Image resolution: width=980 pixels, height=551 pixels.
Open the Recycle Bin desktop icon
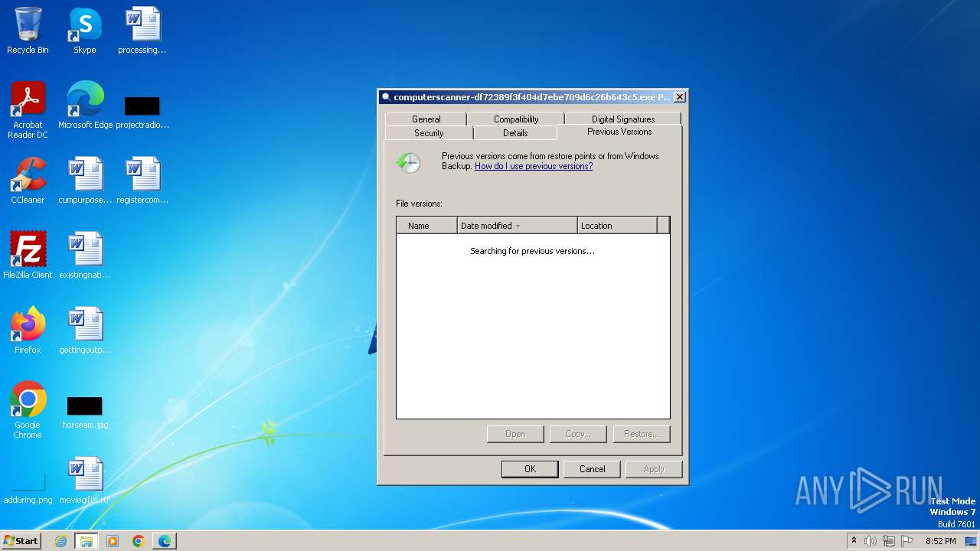pos(28,31)
